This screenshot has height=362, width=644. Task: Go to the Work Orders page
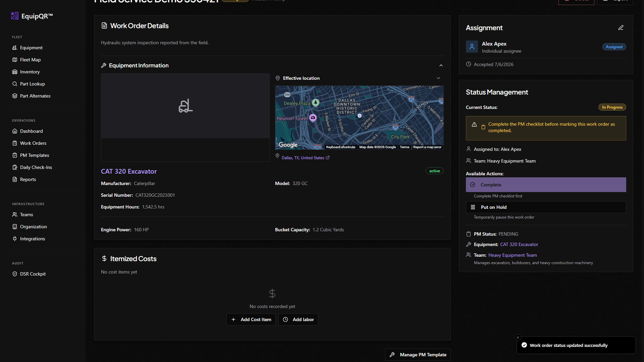pyautogui.click(x=33, y=143)
